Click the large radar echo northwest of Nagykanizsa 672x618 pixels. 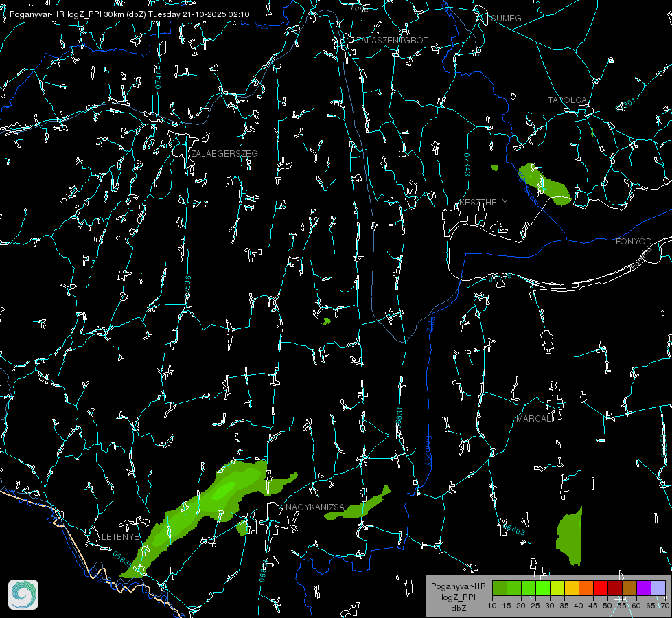tap(205, 510)
